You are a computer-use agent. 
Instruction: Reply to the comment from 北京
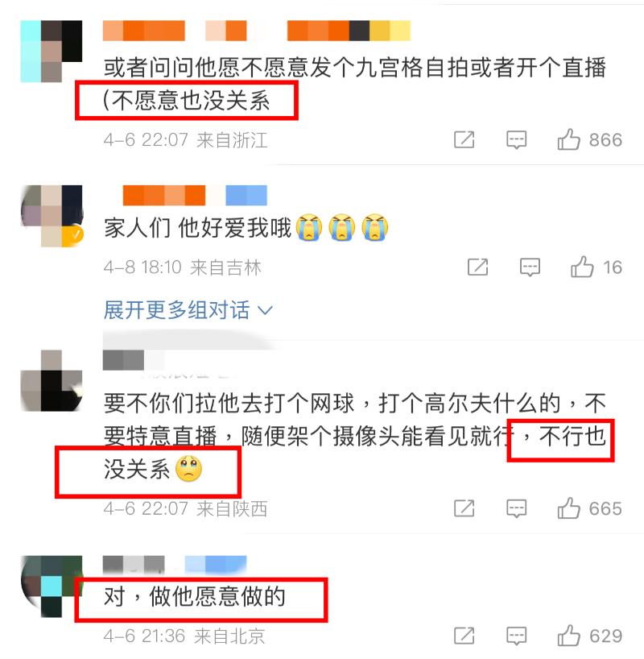(x=516, y=636)
